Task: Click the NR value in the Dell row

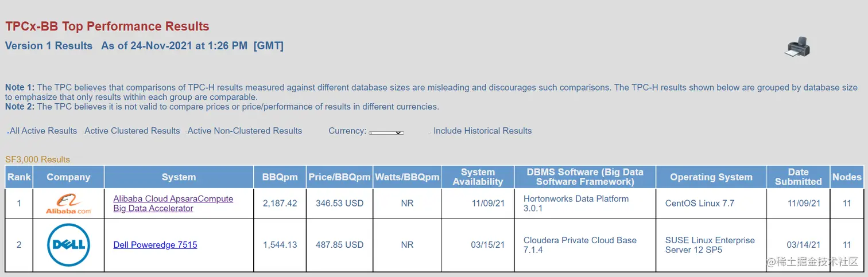Action: pyautogui.click(x=407, y=245)
